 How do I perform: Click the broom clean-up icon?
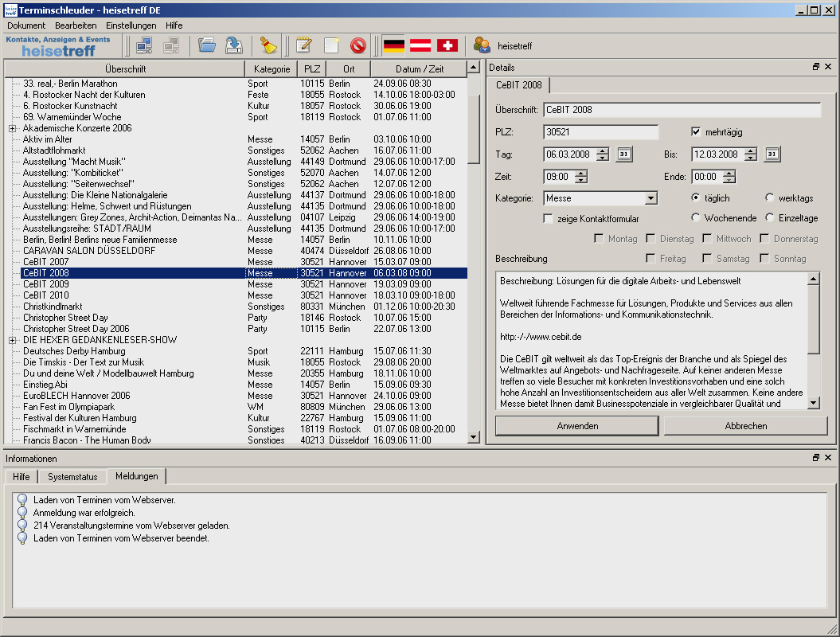click(268, 46)
